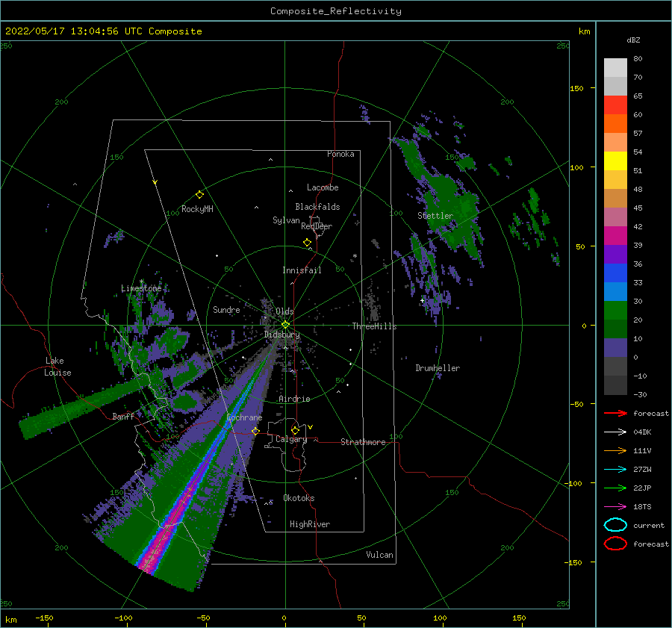This screenshot has height=628, width=672.
Task: Click the white cross marker southeast of Stettler
Action: click(x=422, y=300)
